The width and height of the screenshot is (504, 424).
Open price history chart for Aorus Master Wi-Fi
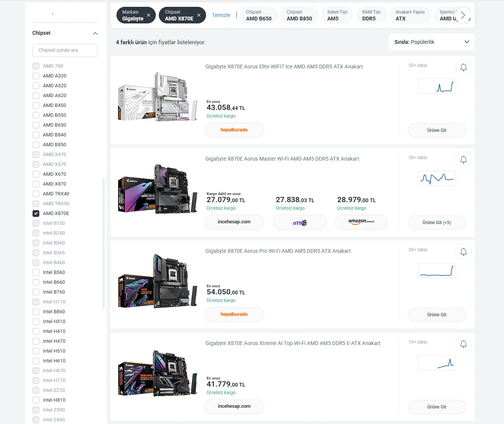[x=437, y=178]
